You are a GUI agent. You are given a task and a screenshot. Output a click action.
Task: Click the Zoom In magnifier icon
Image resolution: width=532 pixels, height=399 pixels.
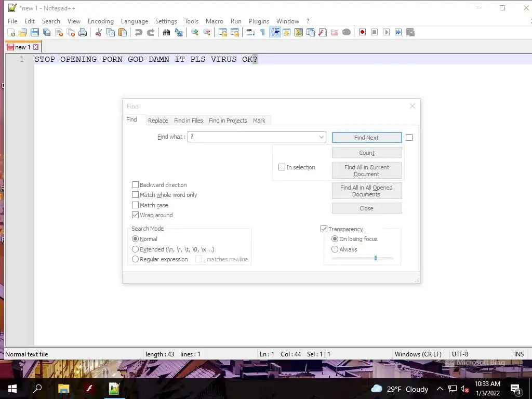tap(194, 32)
